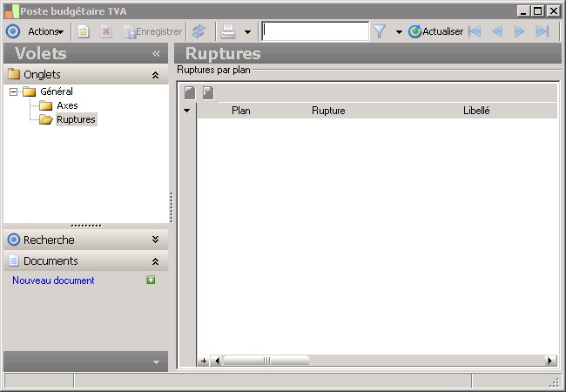
Task: Click the Onglets folder icon
Action: tap(14, 74)
